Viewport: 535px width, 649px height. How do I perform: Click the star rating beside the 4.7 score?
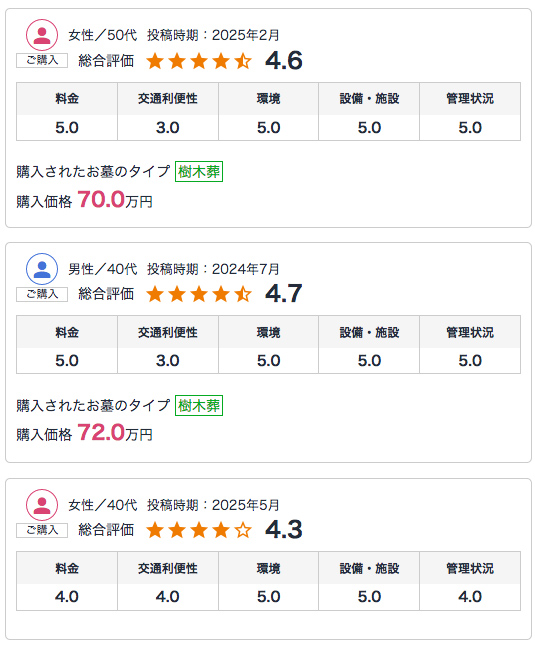click(199, 294)
